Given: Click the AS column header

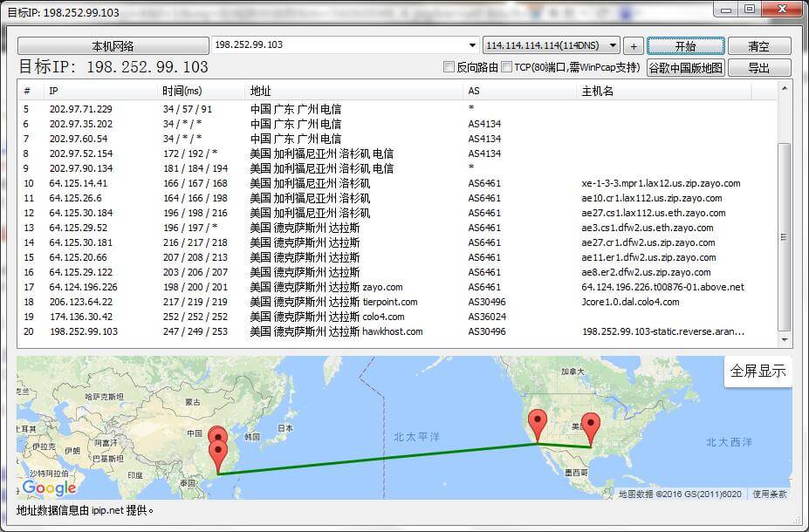Looking at the screenshot, I should click(474, 91).
